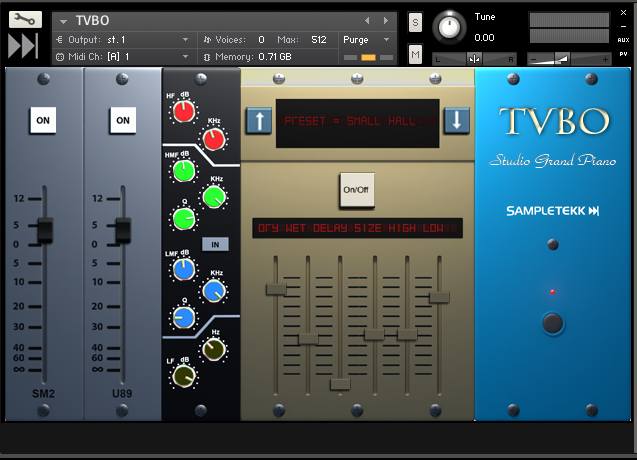Click the pan slider between L and R
This screenshot has width=637, height=460.
pos(474,59)
